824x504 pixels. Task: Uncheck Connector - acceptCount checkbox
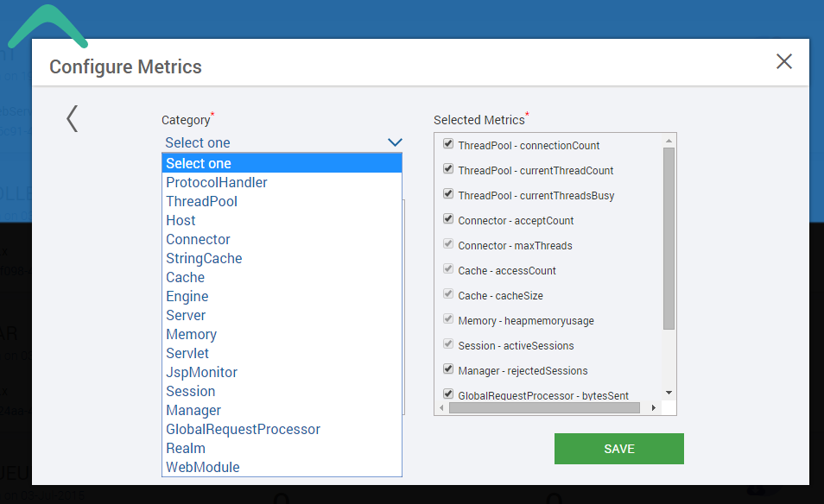point(448,220)
